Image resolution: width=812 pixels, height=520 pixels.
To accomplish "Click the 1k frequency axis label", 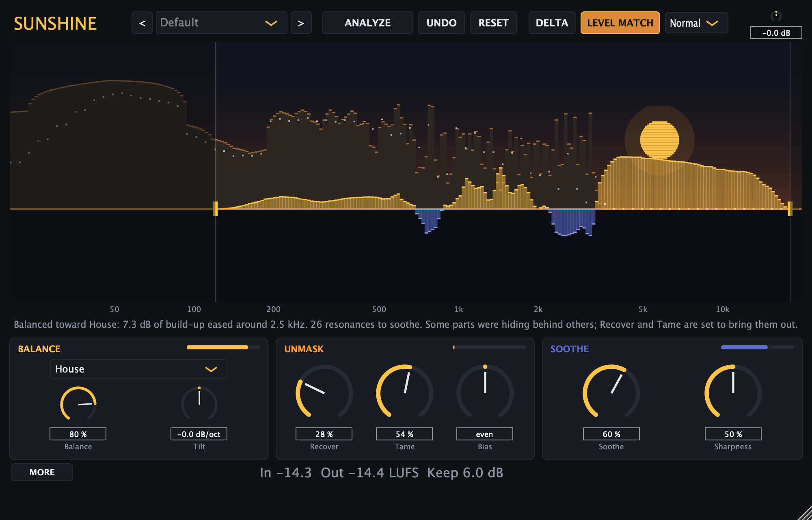I will click(459, 309).
